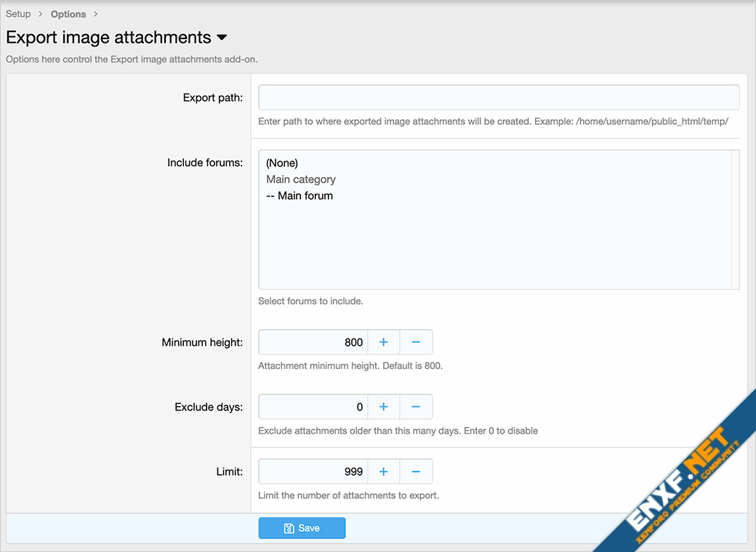756x552 pixels.
Task: Decrease Minimum height with minus button
Action: point(416,342)
